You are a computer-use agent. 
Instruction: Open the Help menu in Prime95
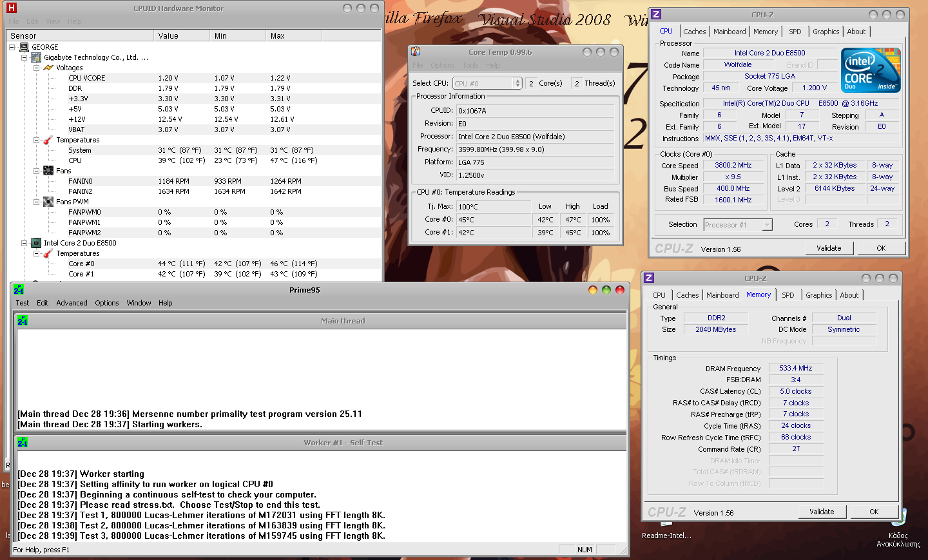pyautogui.click(x=166, y=303)
